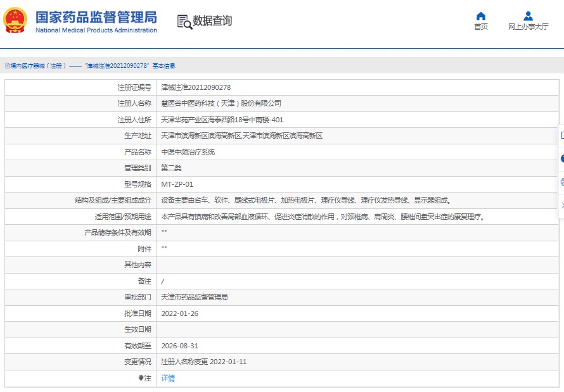Open the 详情 link
Viewport: 564px width, 392px height.
click(x=168, y=378)
